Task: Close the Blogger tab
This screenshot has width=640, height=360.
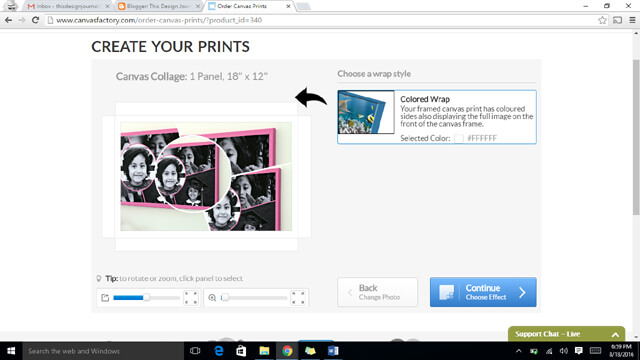Action: (198, 6)
